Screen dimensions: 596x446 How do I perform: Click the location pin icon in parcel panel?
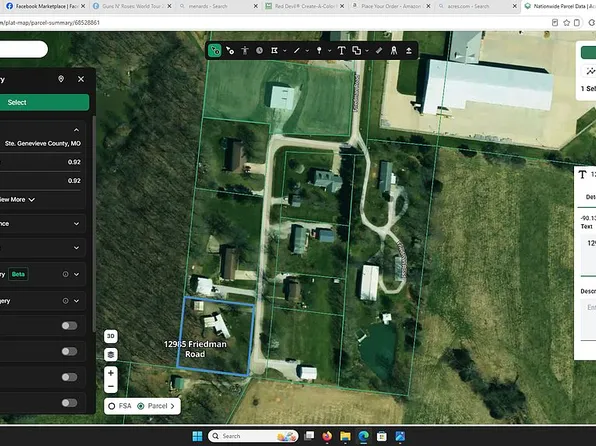click(61, 79)
